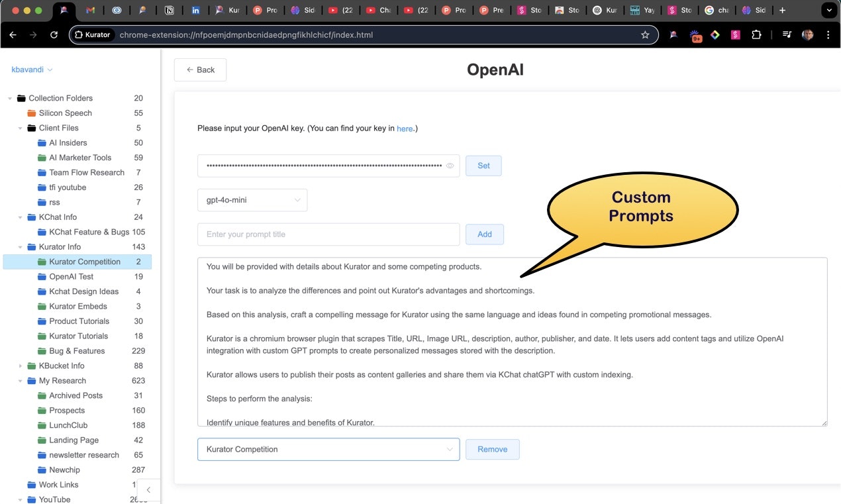Open the tab search dropdown arrow
Viewport: 841px width, 504px height.
[x=828, y=11]
